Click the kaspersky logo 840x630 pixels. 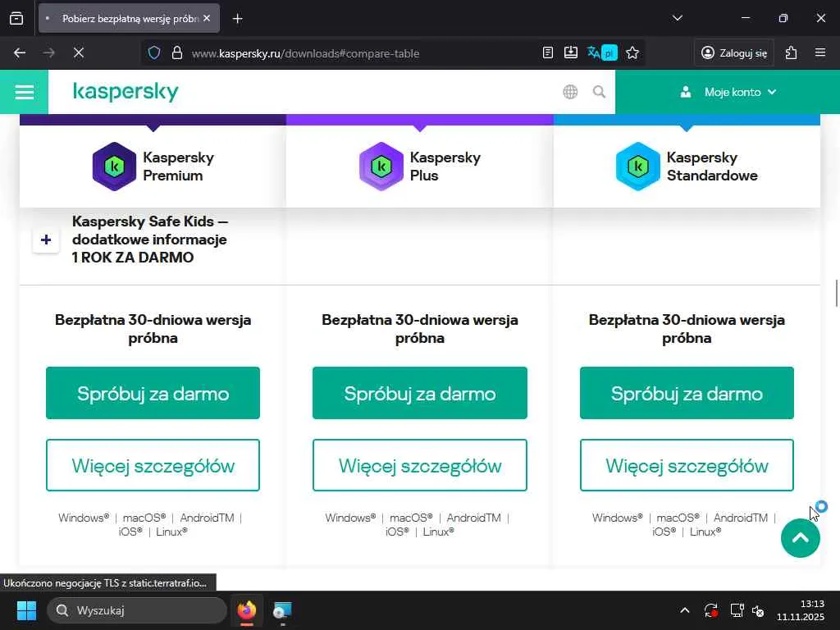[126, 92]
